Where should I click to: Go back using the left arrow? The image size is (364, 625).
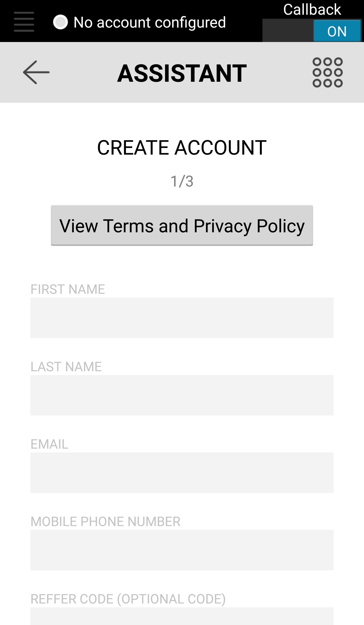pyautogui.click(x=36, y=72)
